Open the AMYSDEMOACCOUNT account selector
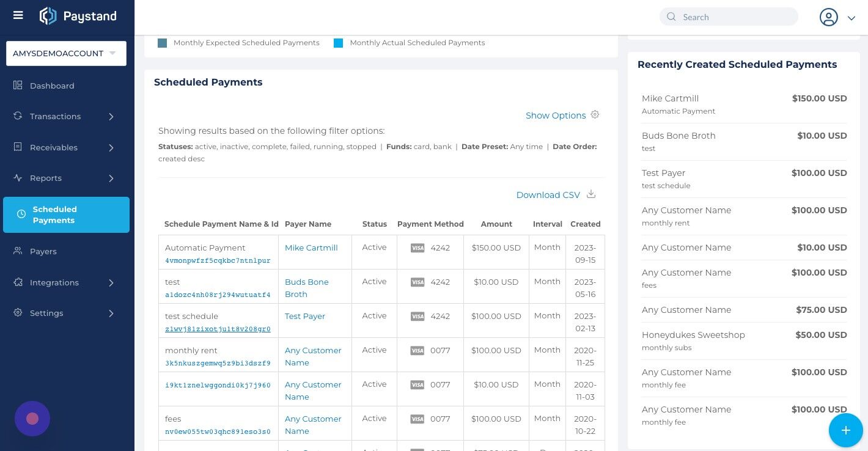Screen dimensions: 868x451 [66, 53]
